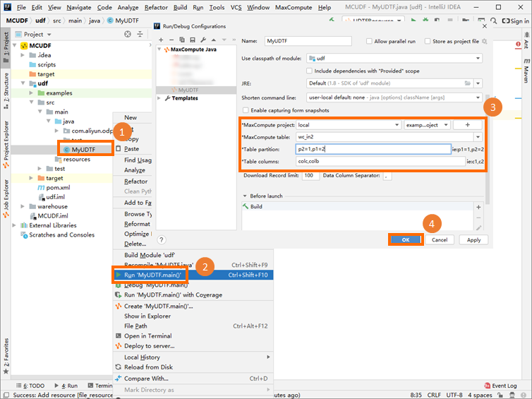
Task: Click Sign in button top right
Action: click(515, 20)
